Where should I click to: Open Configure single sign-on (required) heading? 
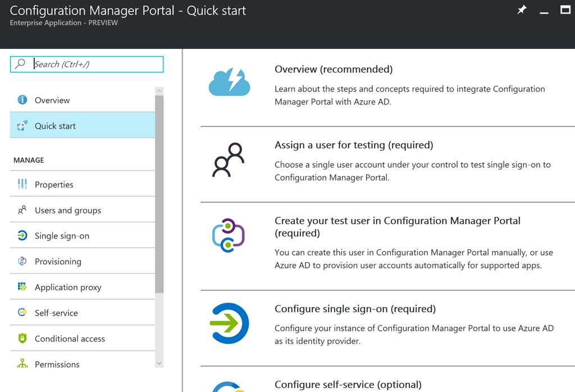coord(355,309)
